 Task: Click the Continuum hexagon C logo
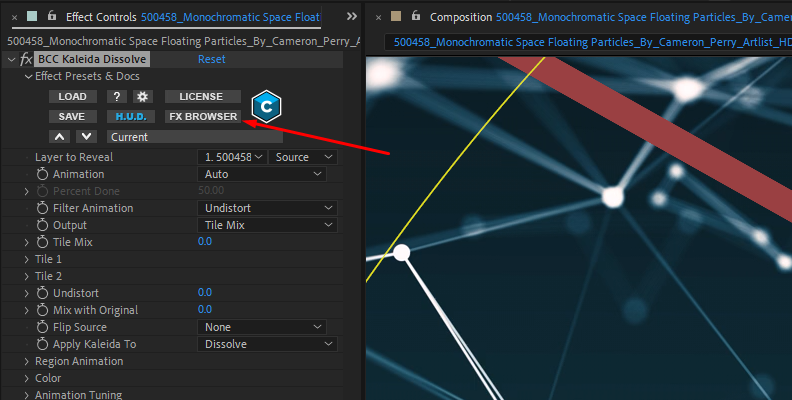[266, 107]
